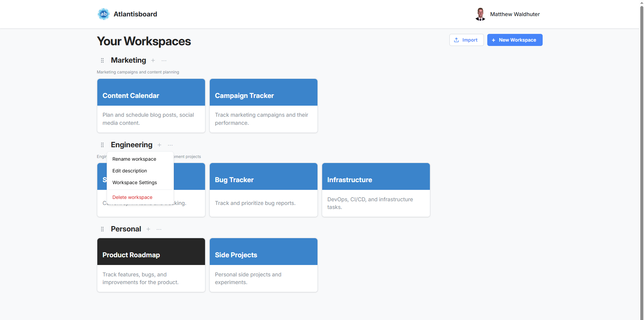Click 'Track and prioritize bug reports.' text
The width and height of the screenshot is (644, 320).
pyautogui.click(x=255, y=203)
